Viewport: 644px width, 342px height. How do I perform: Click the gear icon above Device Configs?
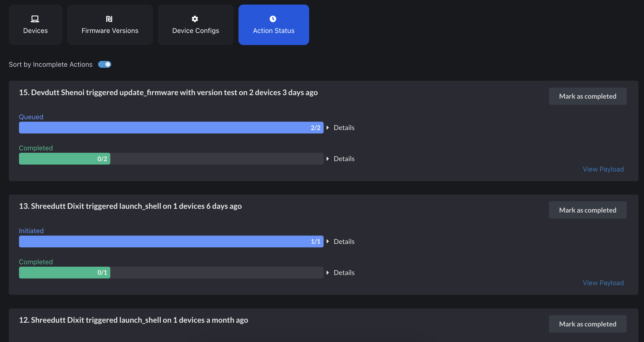(x=195, y=19)
